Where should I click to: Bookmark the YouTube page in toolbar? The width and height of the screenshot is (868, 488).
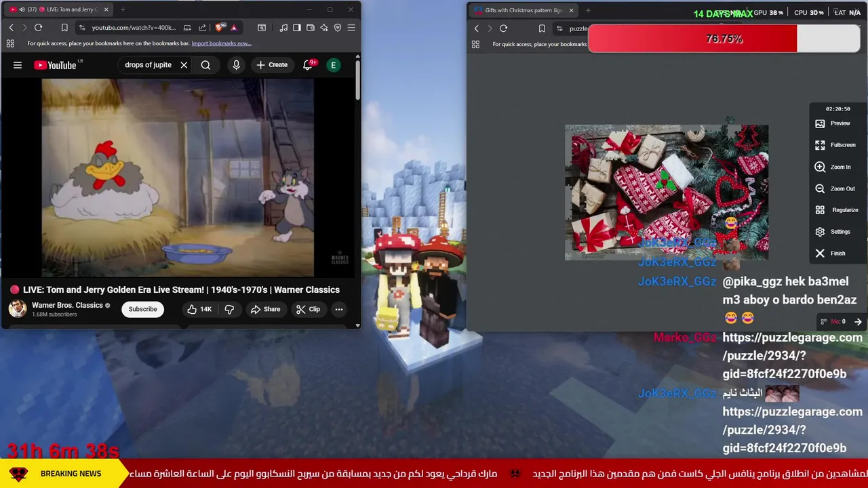point(64,28)
